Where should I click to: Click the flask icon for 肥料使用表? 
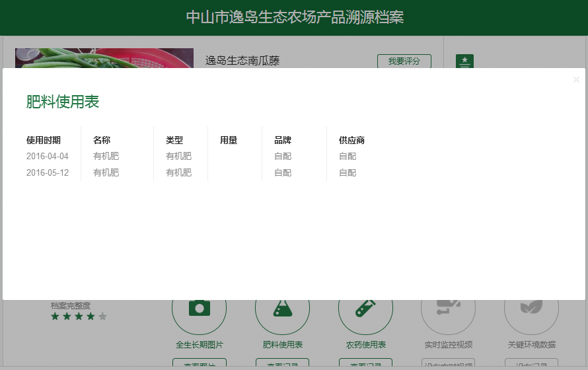(x=282, y=309)
